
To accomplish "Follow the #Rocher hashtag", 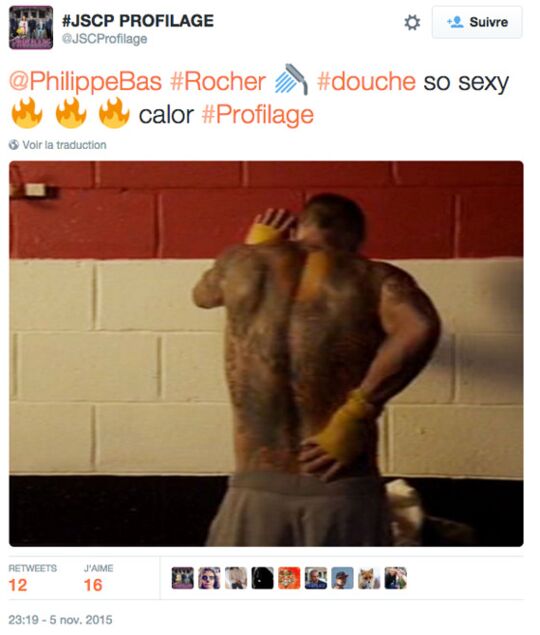I will [x=218, y=81].
